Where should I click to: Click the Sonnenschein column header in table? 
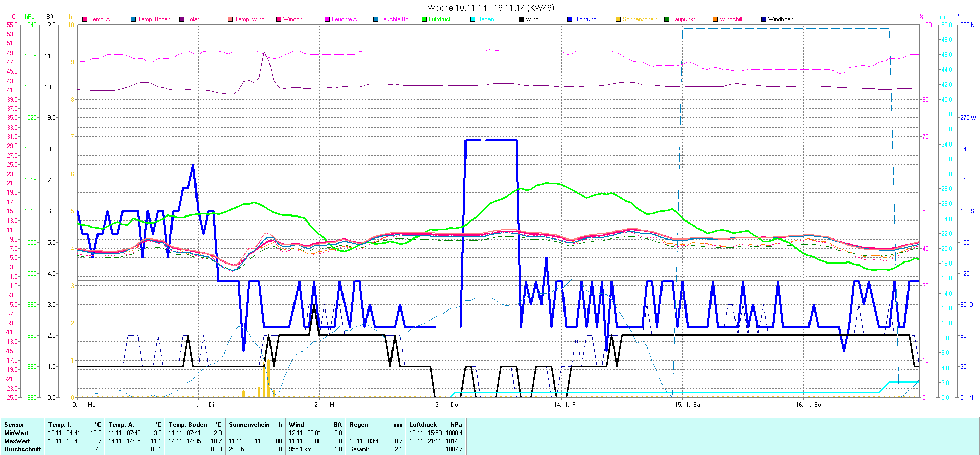pyautogui.click(x=249, y=425)
